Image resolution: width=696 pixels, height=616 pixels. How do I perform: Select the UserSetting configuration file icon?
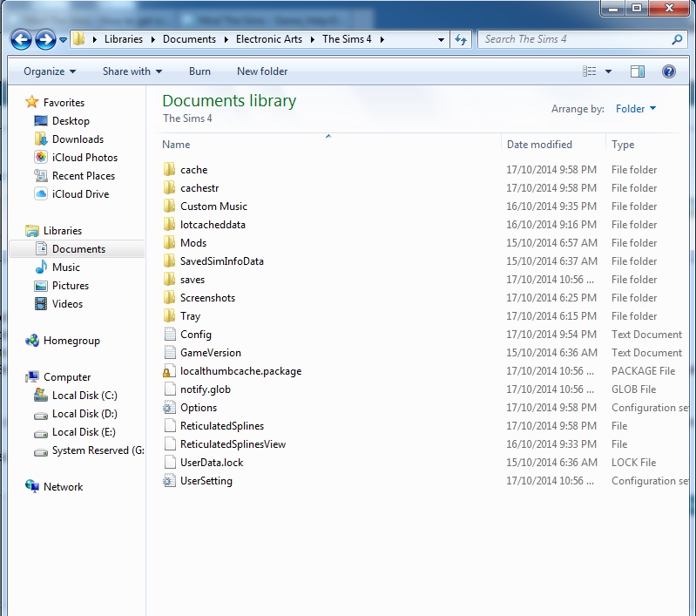pyautogui.click(x=169, y=481)
